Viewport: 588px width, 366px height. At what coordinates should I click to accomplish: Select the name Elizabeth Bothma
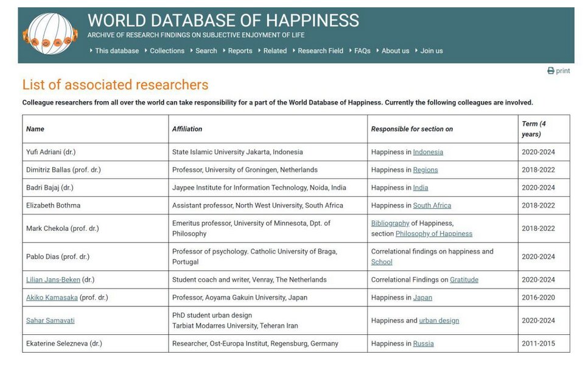point(53,205)
